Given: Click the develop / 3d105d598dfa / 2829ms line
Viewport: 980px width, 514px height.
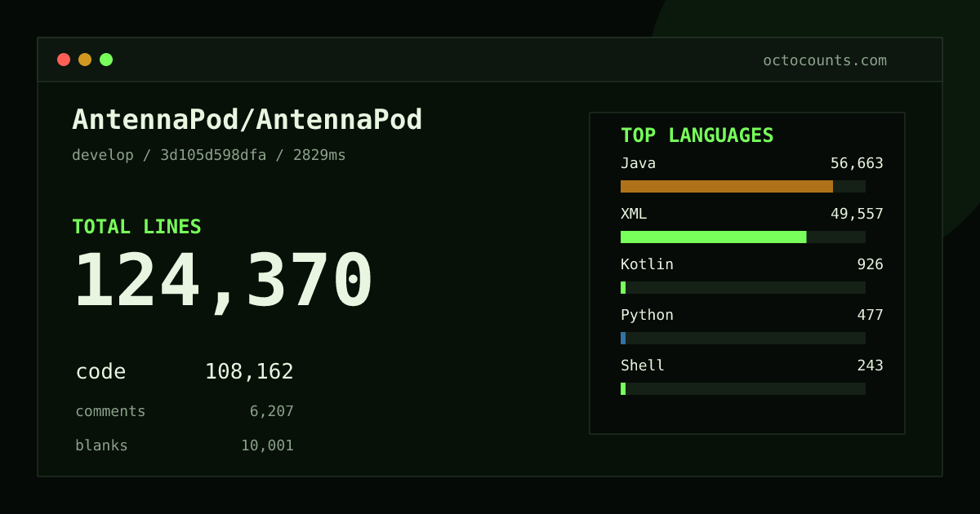Looking at the screenshot, I should pos(209,155).
